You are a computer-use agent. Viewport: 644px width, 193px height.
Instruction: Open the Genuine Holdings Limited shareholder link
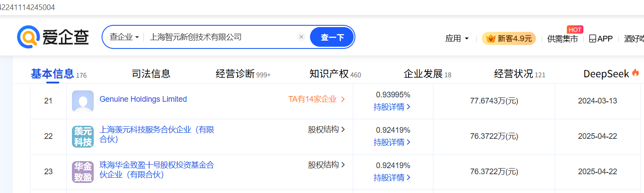click(x=143, y=99)
